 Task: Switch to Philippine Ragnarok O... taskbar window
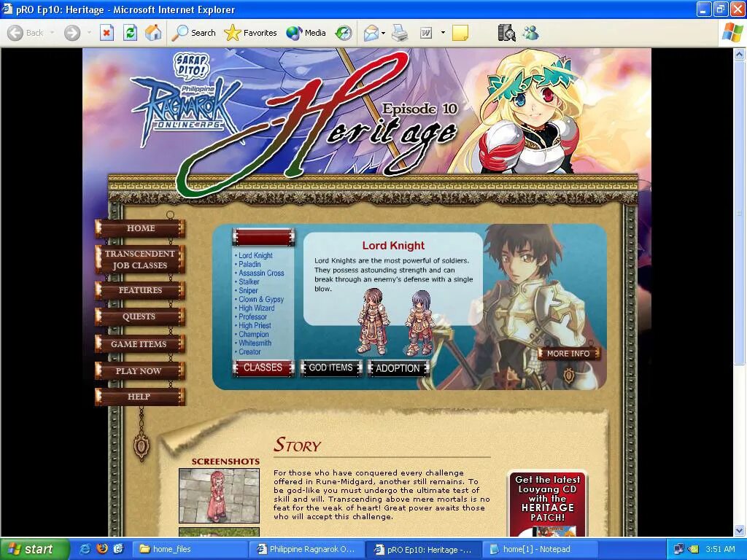pos(307,550)
